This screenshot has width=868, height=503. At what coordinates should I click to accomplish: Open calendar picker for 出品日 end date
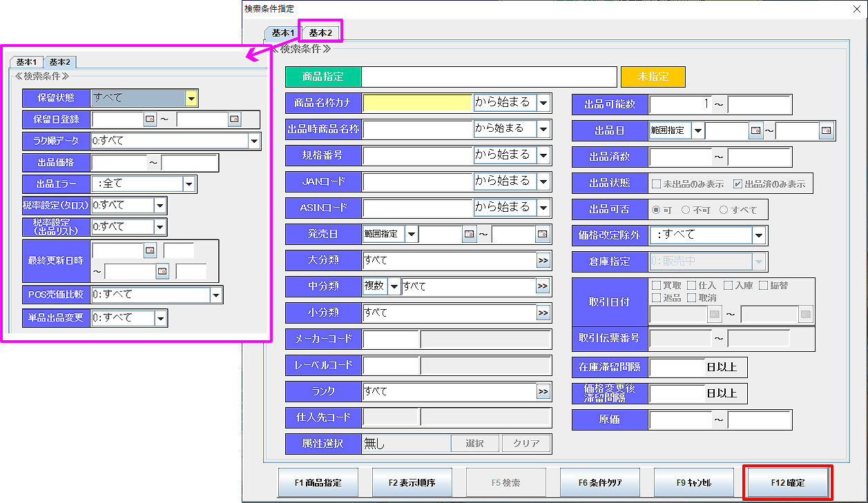coord(826,130)
